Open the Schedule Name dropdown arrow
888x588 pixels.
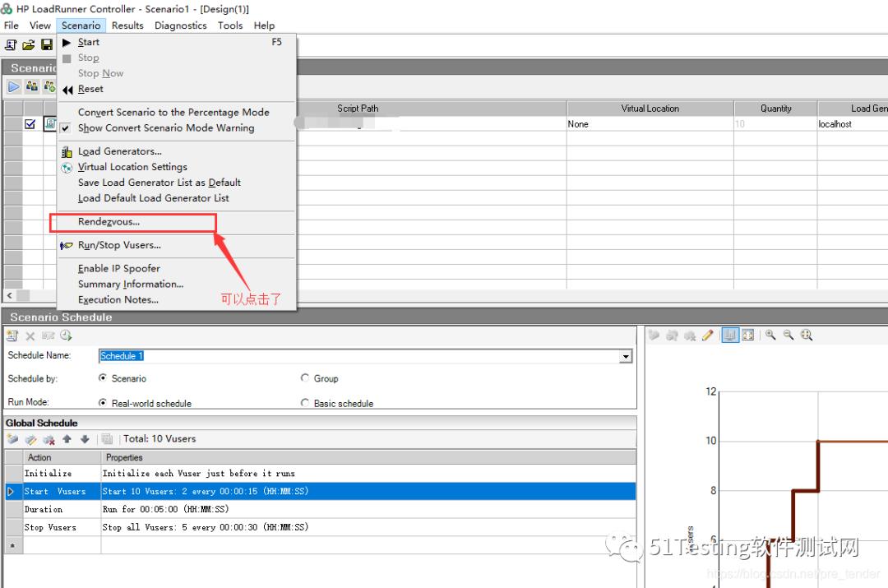(626, 356)
